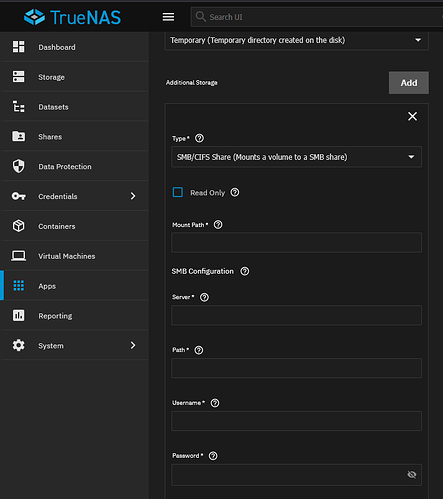Open the Temporary directory storage dropdown
Viewport: 443px width, 499px height.
pyautogui.click(x=296, y=40)
